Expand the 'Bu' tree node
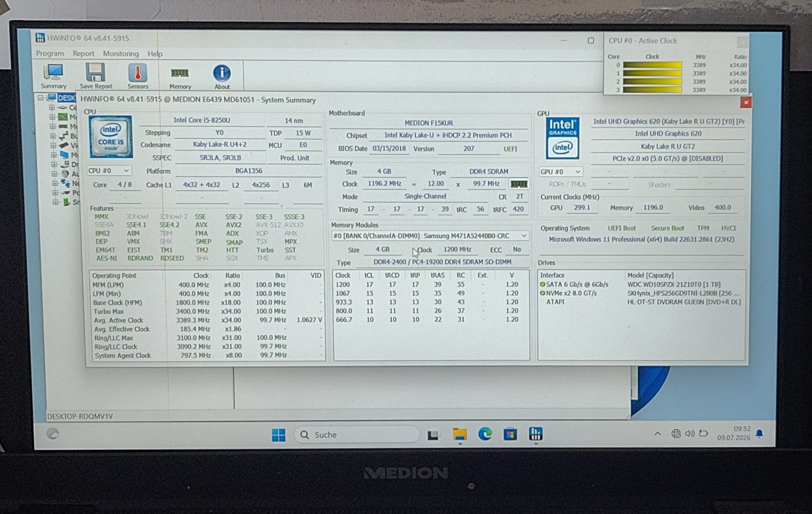 [x=53, y=136]
